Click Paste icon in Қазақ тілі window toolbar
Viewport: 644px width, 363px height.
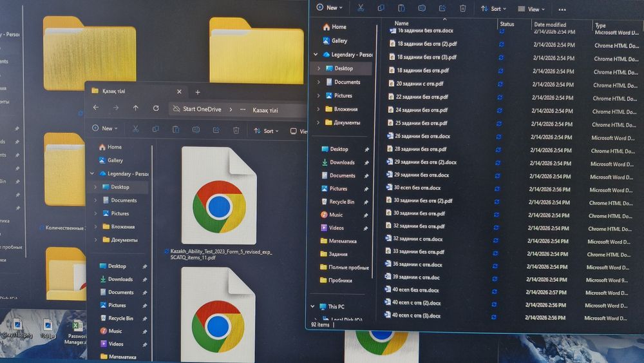coord(176,130)
